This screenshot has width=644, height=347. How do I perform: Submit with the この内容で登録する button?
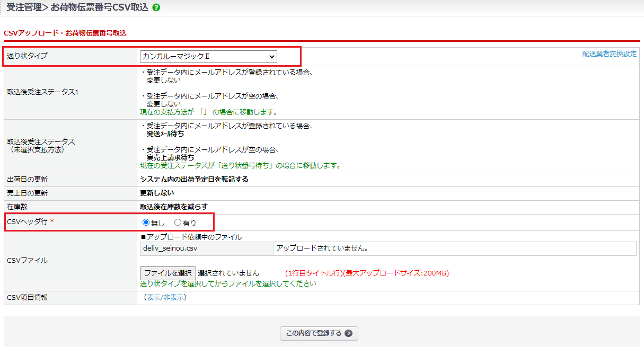coord(319,333)
